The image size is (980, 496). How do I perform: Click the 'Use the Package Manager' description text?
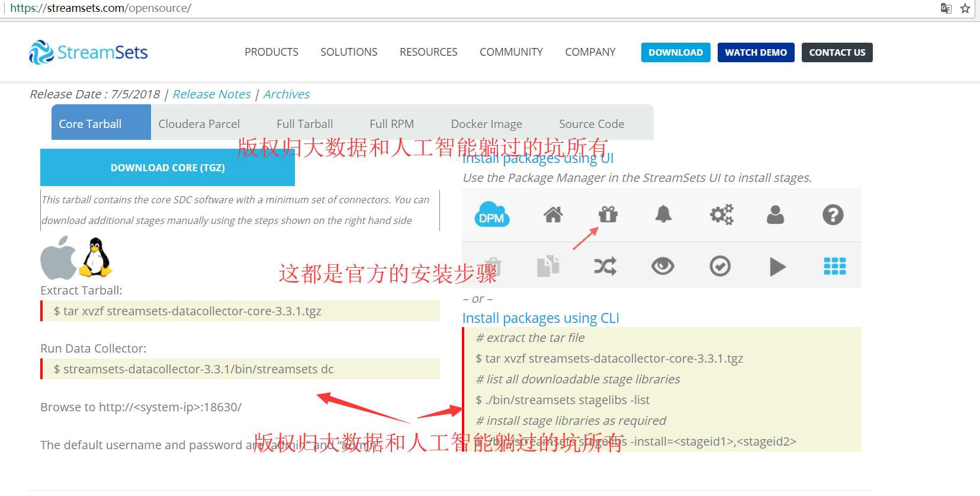(x=637, y=178)
